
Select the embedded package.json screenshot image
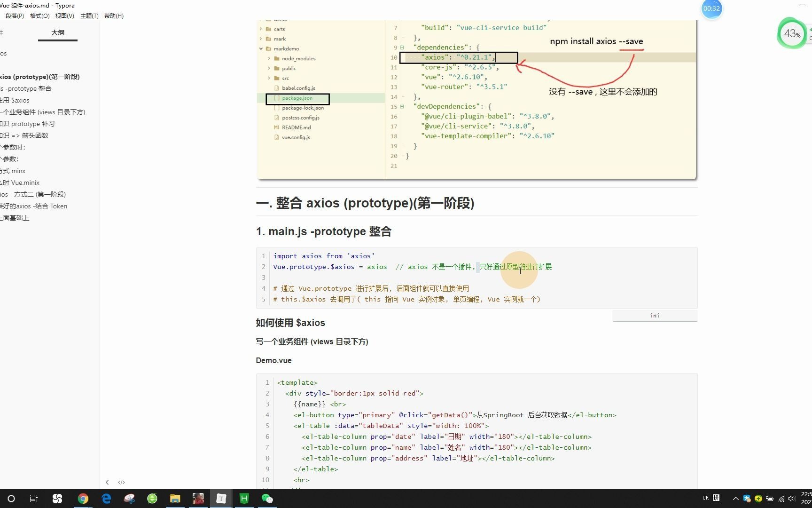(x=476, y=100)
